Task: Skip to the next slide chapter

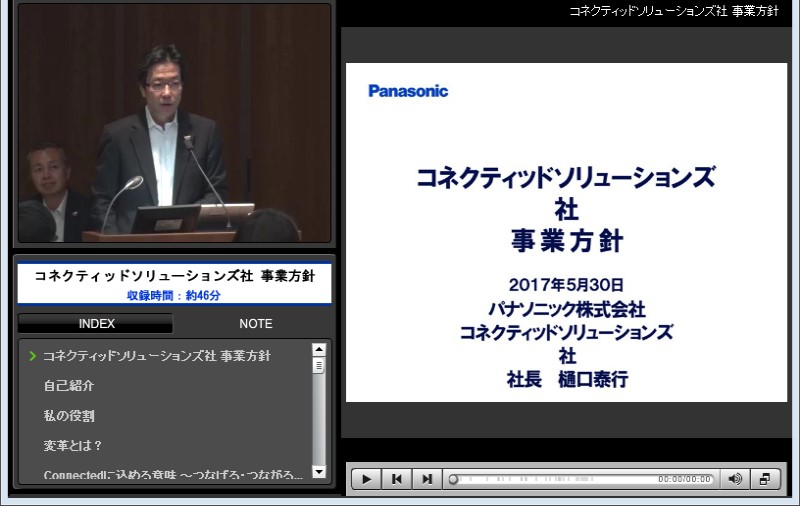Action: (427, 479)
